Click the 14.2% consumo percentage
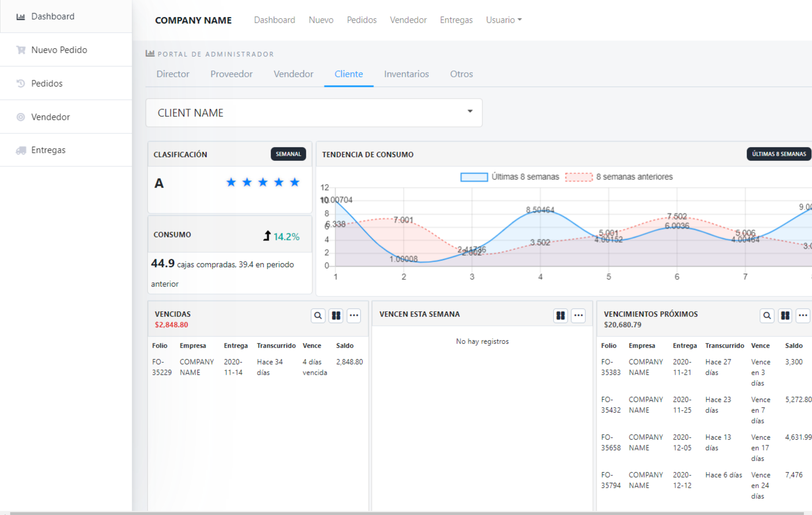Image resolution: width=812 pixels, height=515 pixels. coord(286,237)
